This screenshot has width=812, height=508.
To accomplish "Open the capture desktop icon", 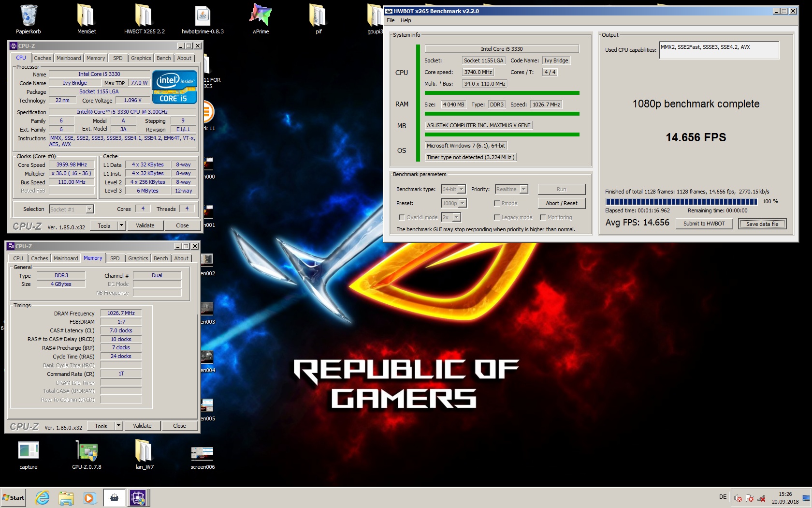I will pyautogui.click(x=29, y=455).
